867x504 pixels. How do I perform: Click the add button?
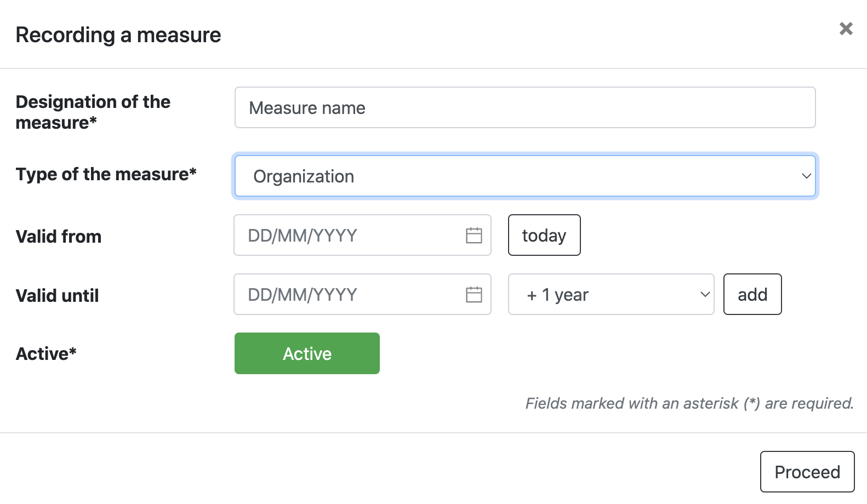point(752,294)
